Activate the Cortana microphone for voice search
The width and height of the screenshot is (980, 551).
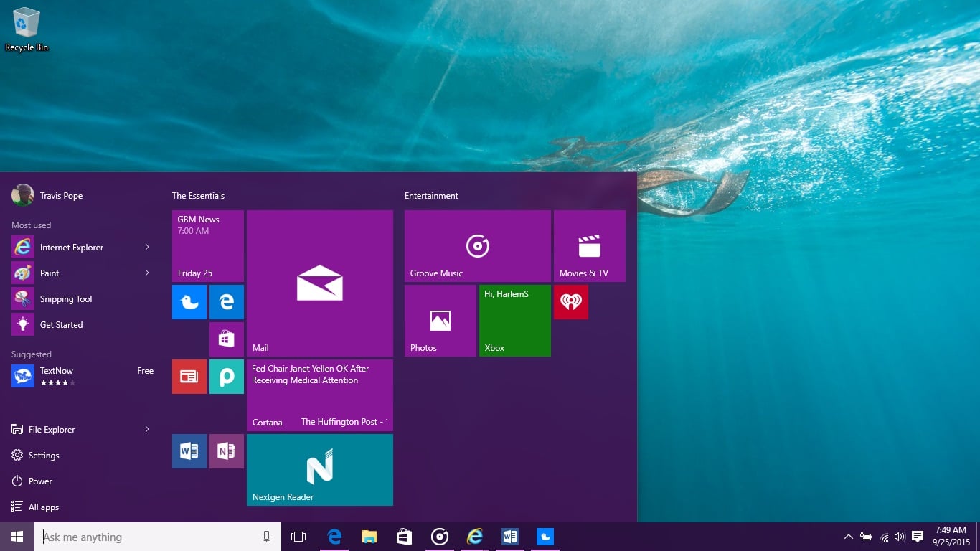266,537
